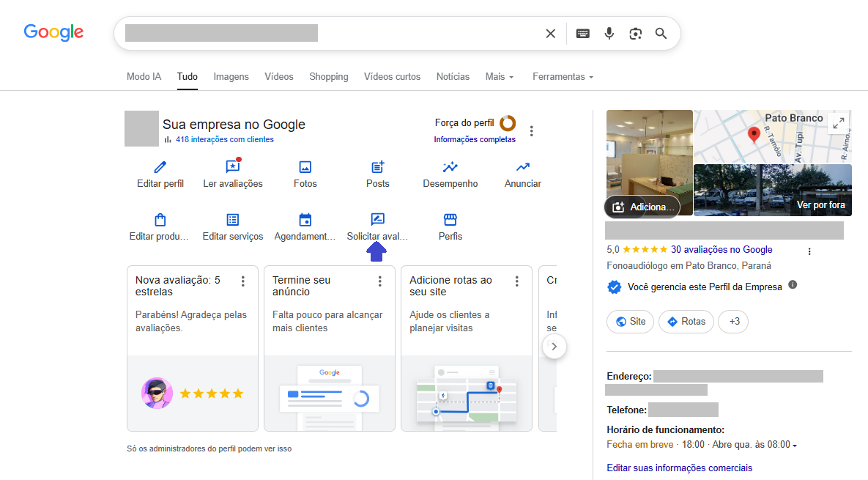Open the Termine seu anúncio card
The width and height of the screenshot is (868, 480).
tap(330, 348)
